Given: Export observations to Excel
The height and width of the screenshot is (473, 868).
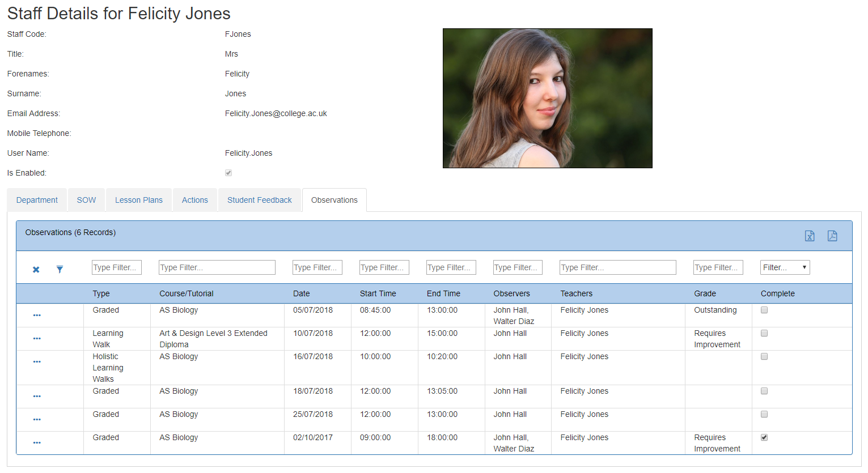Looking at the screenshot, I should [x=810, y=236].
